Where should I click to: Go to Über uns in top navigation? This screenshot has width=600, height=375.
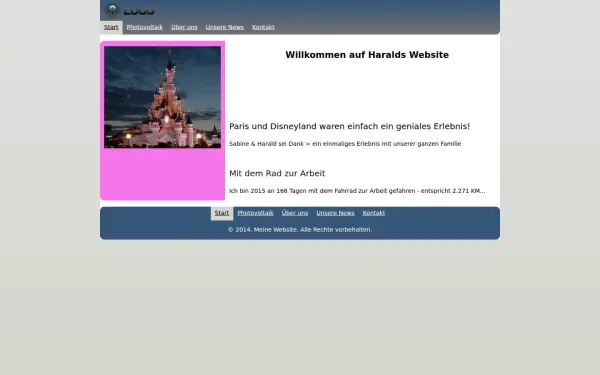point(184,27)
